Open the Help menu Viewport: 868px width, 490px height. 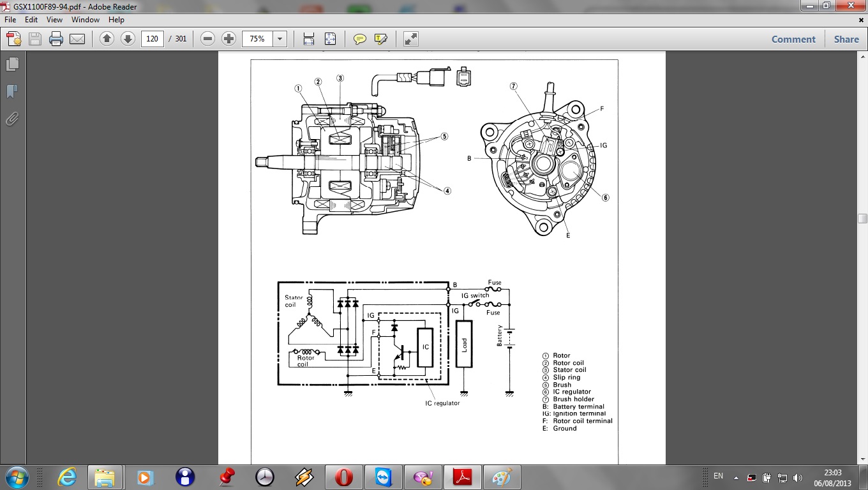[116, 20]
